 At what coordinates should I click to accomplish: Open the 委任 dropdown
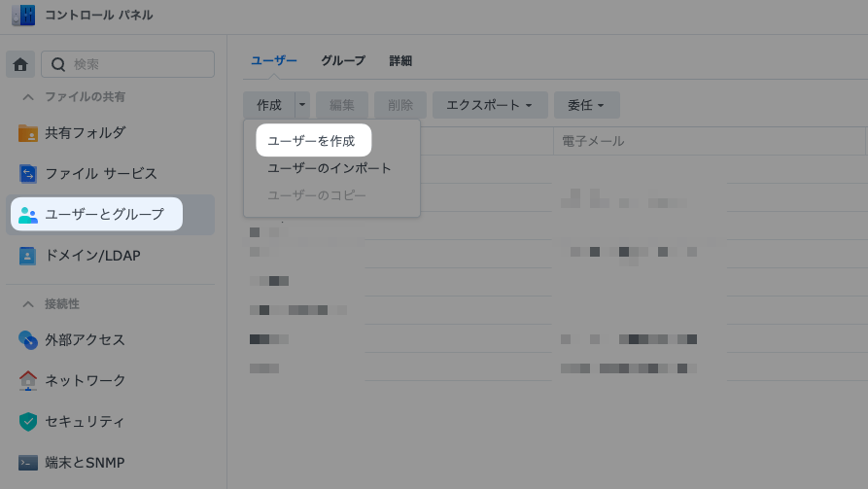tap(586, 105)
